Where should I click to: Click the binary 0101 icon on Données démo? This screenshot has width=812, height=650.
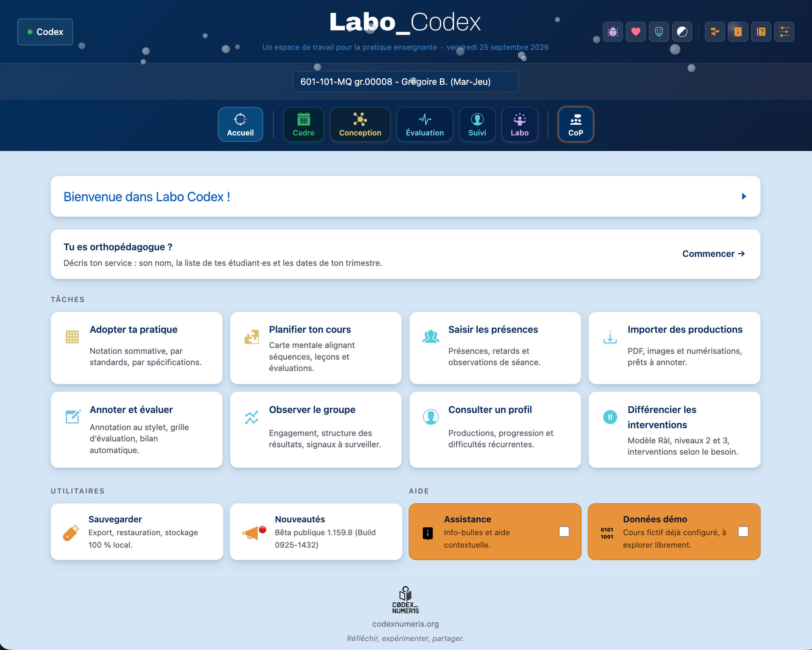[607, 533]
